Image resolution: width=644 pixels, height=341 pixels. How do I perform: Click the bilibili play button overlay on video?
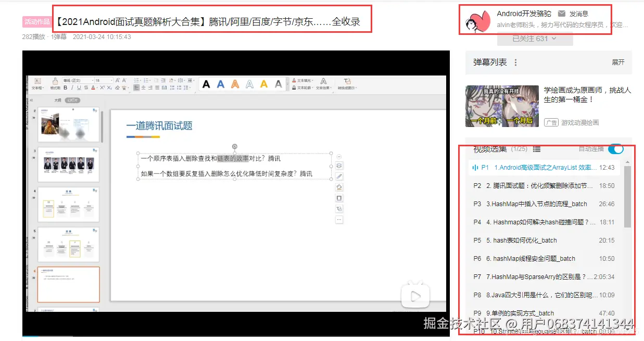click(415, 296)
